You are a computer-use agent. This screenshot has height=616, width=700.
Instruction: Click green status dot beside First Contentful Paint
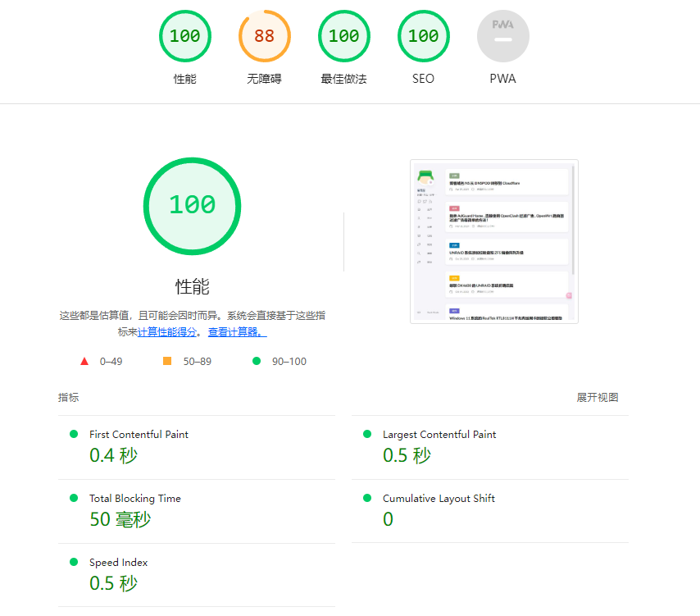74,434
